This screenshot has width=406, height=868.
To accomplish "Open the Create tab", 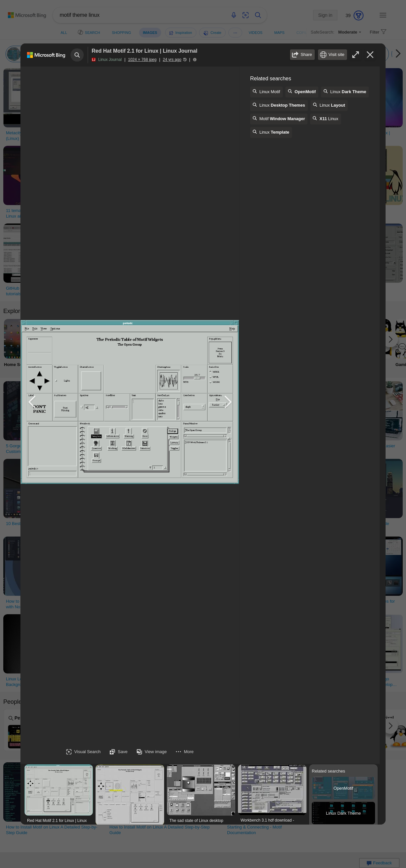I will (x=212, y=33).
